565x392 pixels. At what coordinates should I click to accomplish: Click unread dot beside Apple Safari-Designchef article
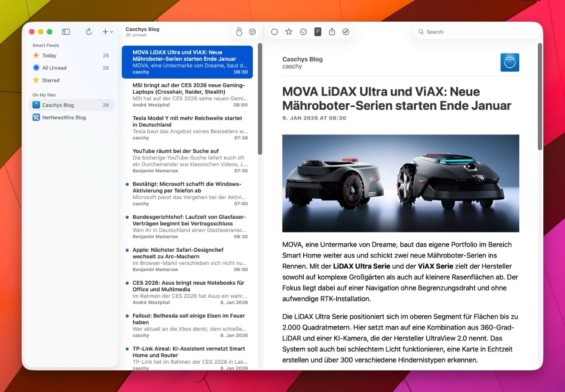pyautogui.click(x=127, y=250)
